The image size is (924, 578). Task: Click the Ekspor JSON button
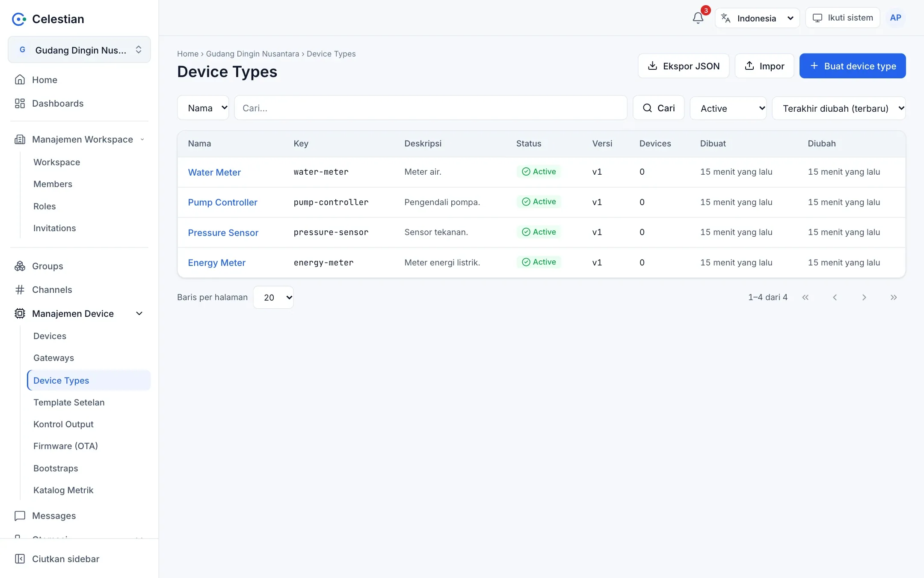tap(684, 66)
